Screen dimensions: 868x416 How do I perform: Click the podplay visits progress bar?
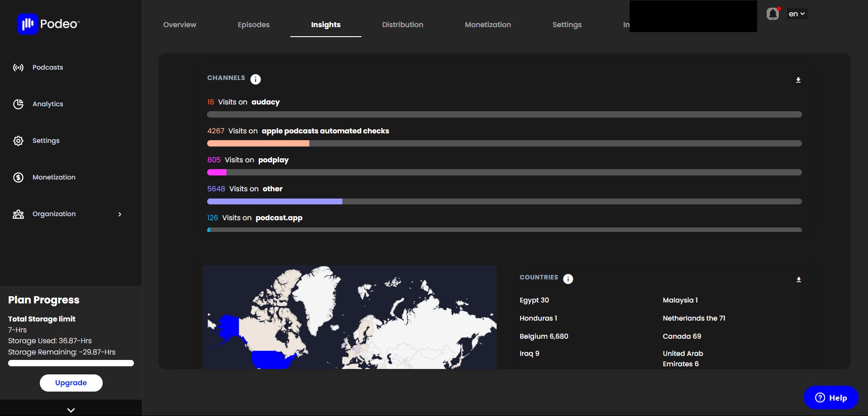(x=504, y=172)
